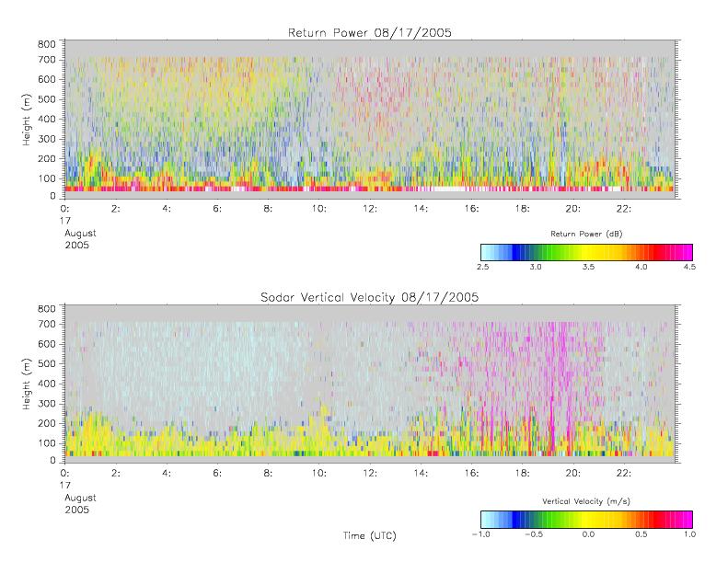The width and height of the screenshot is (728, 562).
Task: Click the 0.5 tick on Vertical Velocity color bar
Action: click(x=641, y=534)
